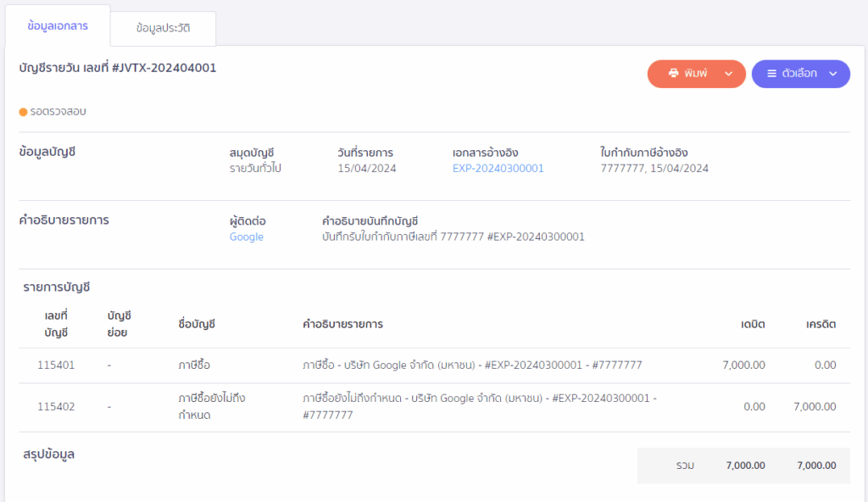Click the total debit 7,000.00 in summary
Image resolution: width=868 pixels, height=502 pixels.
tap(746, 466)
